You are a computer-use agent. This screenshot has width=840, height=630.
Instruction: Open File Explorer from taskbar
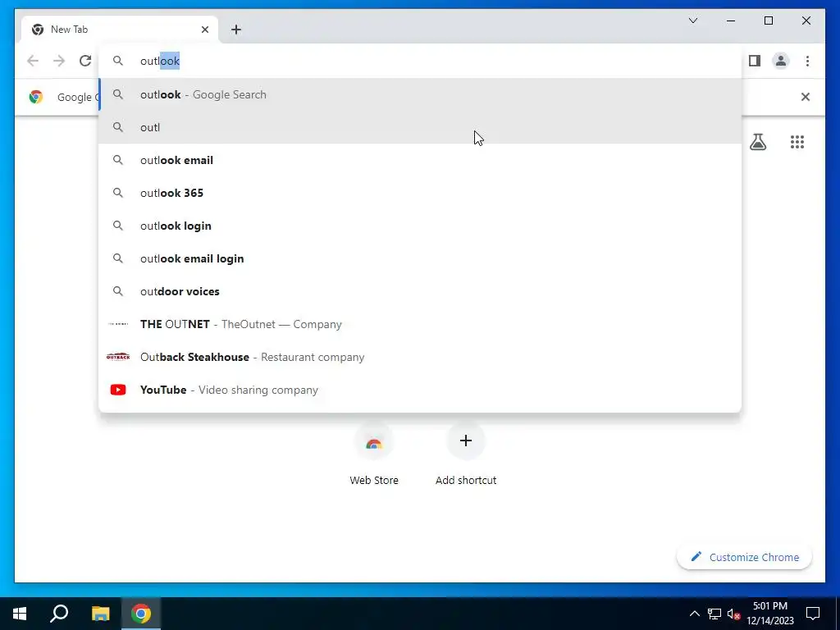pos(100,614)
